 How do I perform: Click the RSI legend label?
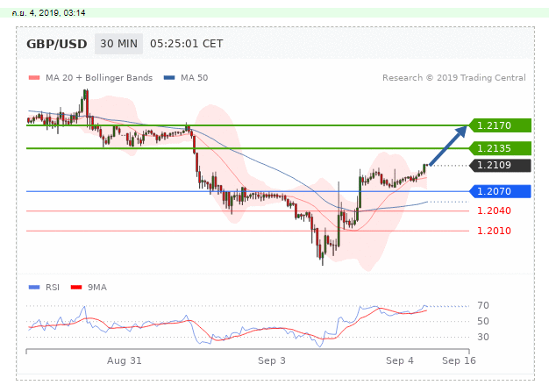click(x=53, y=288)
